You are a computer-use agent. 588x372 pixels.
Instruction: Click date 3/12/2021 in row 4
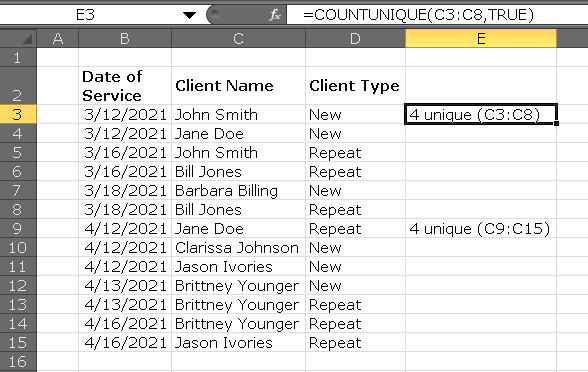click(125, 134)
